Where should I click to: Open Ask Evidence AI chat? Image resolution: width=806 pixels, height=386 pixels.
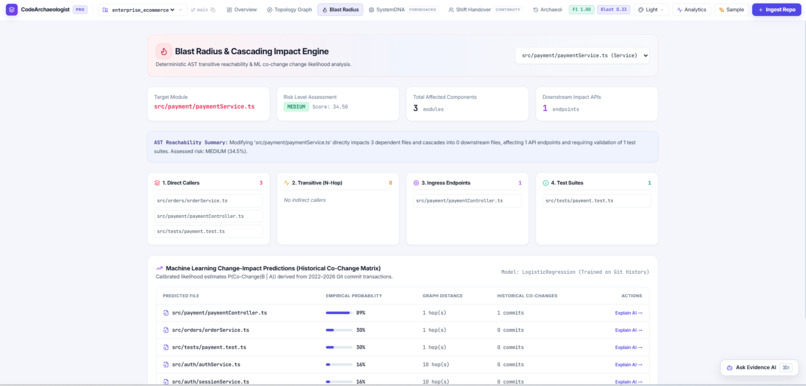pyautogui.click(x=759, y=367)
